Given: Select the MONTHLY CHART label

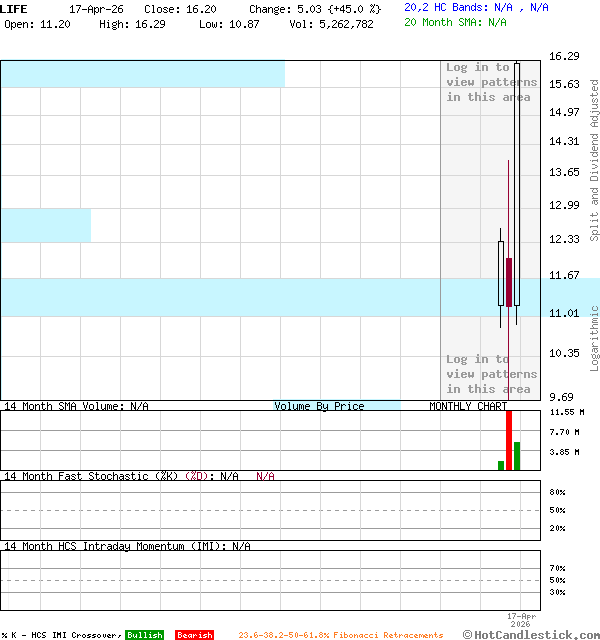Looking at the screenshot, I should pos(468,406).
